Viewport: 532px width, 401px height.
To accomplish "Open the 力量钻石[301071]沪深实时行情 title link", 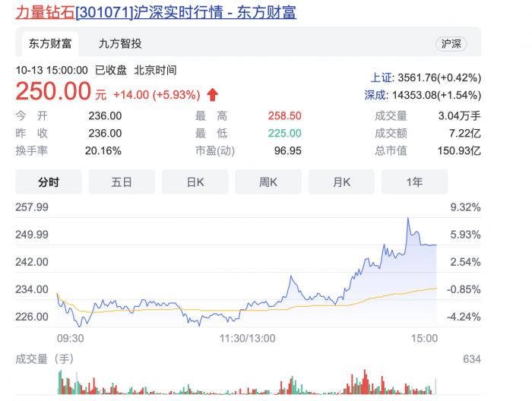I will click(x=156, y=13).
